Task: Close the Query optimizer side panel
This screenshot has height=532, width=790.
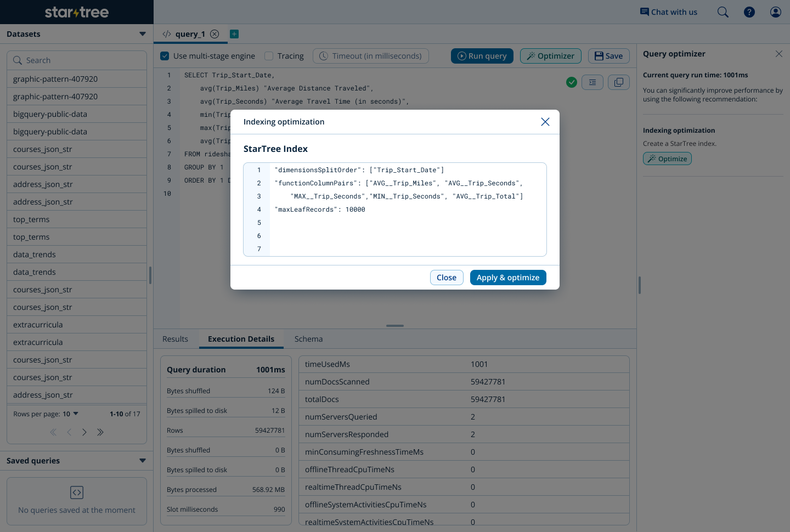Action: click(778, 54)
